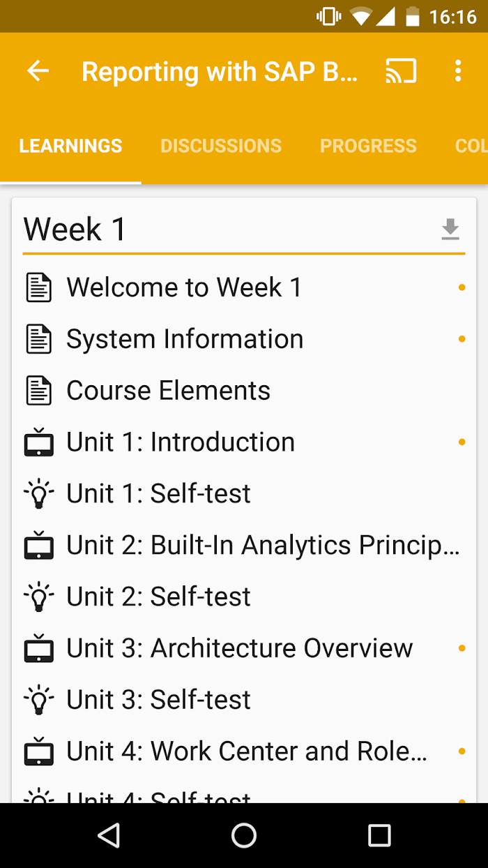Tap Android recent apps square button
The height and width of the screenshot is (868, 488).
(379, 835)
